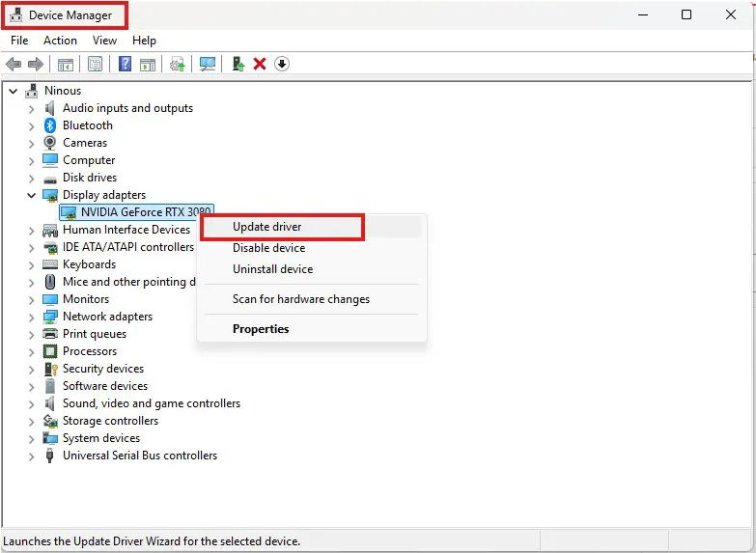
Task: Open the View menu
Action: coord(104,41)
